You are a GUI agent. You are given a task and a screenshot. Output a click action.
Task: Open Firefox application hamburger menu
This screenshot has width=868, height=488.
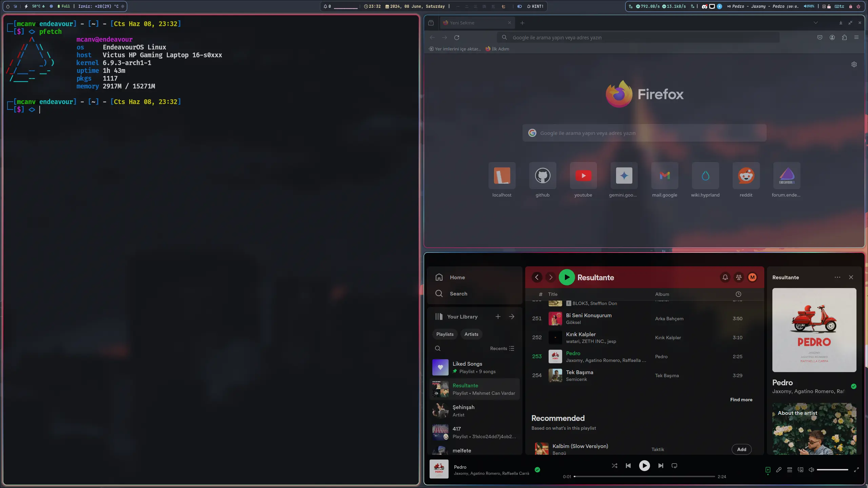tap(856, 37)
